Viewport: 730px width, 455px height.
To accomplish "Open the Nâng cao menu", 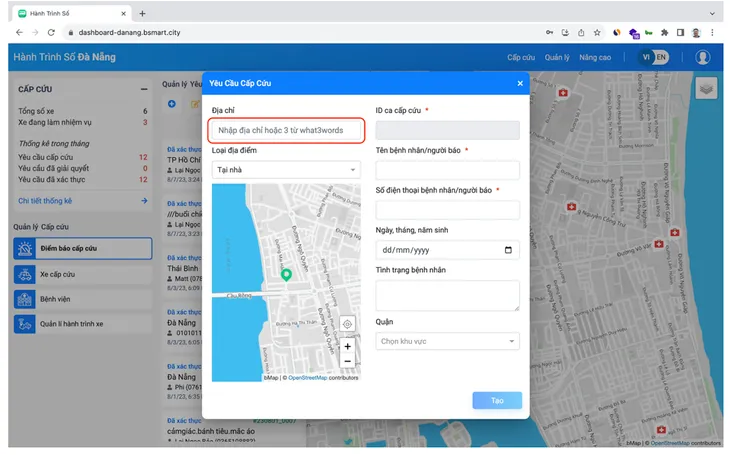I will coord(595,58).
